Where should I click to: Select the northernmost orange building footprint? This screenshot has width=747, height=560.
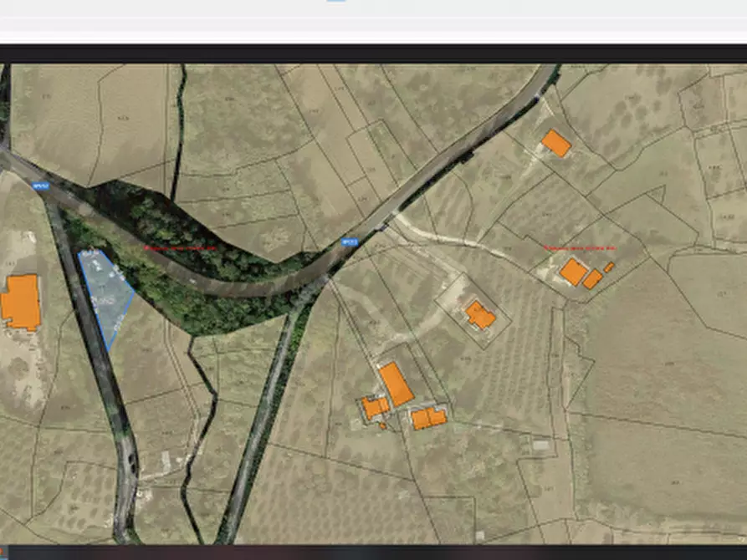(x=555, y=143)
